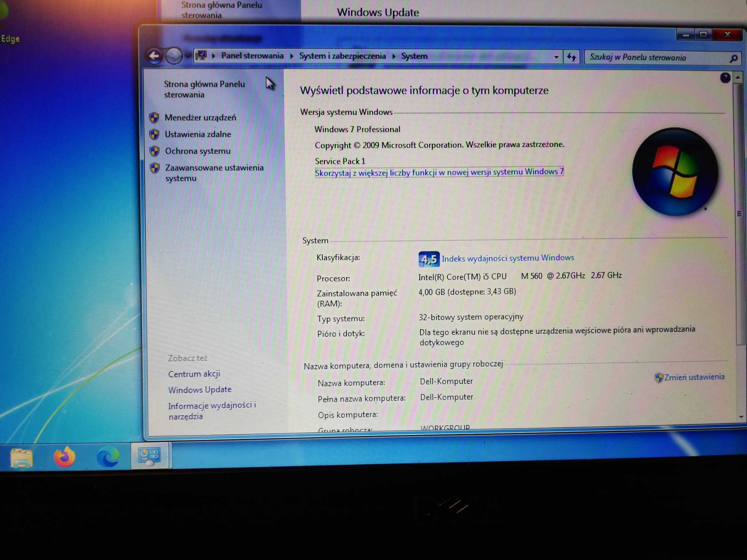Screen dimensions: 747x560
Task: Open Zaawansowane ustawienia systemu
Action: (214, 173)
